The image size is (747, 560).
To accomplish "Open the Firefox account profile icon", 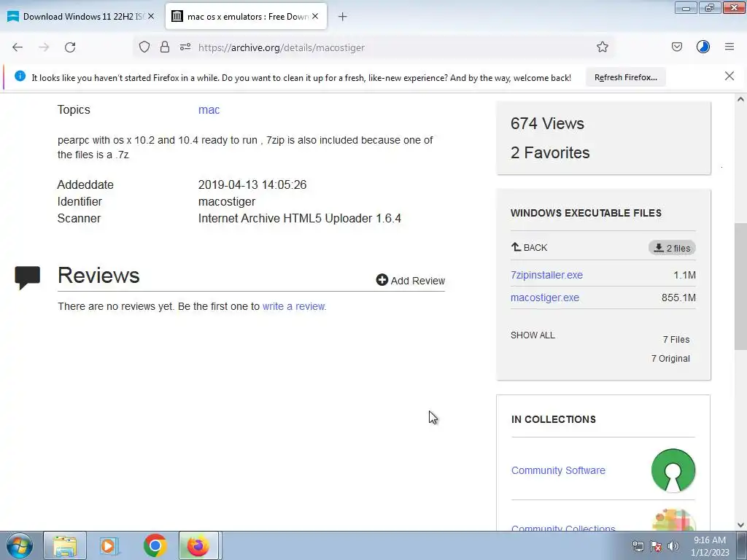I will pyautogui.click(x=703, y=47).
